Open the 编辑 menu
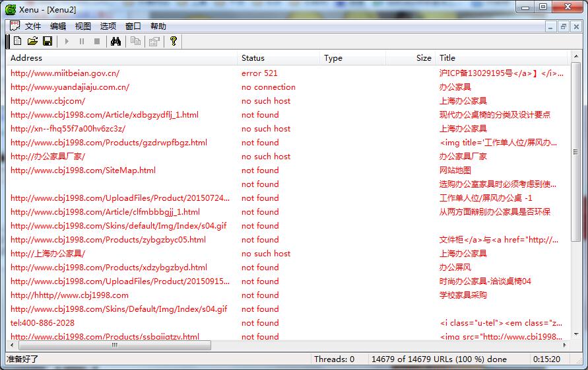The height and width of the screenshot is (370, 588). click(x=58, y=26)
